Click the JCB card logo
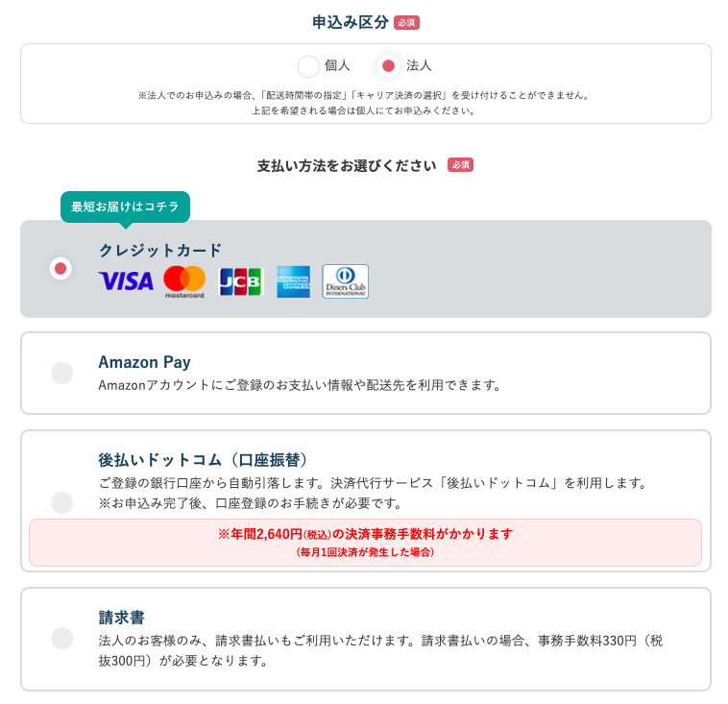The height and width of the screenshot is (704, 728). click(241, 281)
